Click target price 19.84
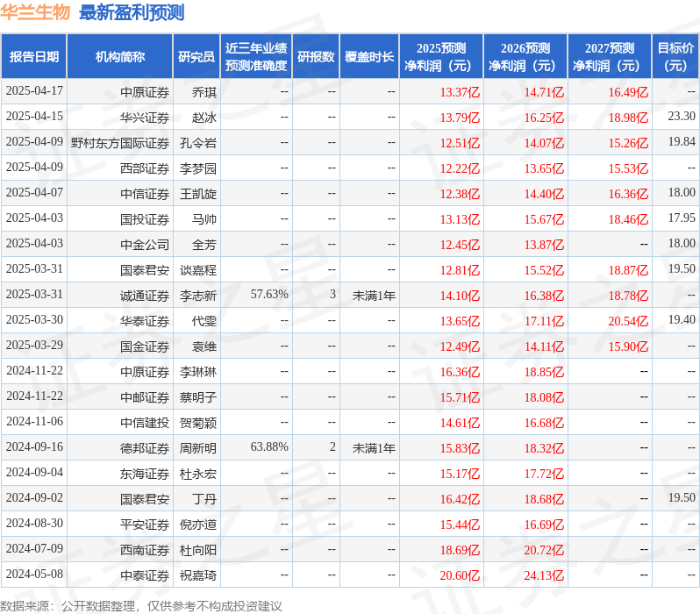The image size is (700, 614). pos(682,141)
